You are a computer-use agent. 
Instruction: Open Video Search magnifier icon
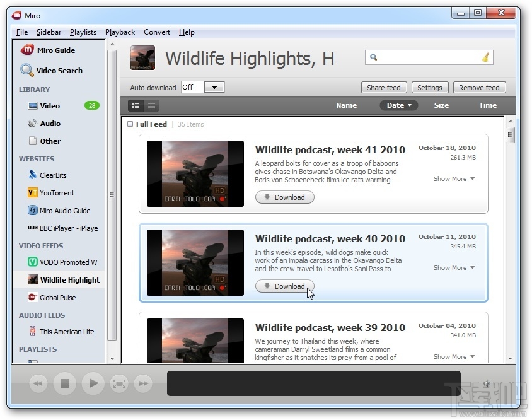coord(27,70)
